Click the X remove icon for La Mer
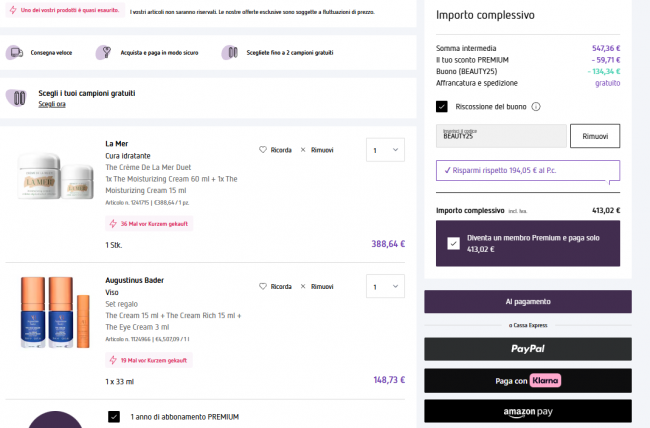The width and height of the screenshot is (650, 428). 303,150
